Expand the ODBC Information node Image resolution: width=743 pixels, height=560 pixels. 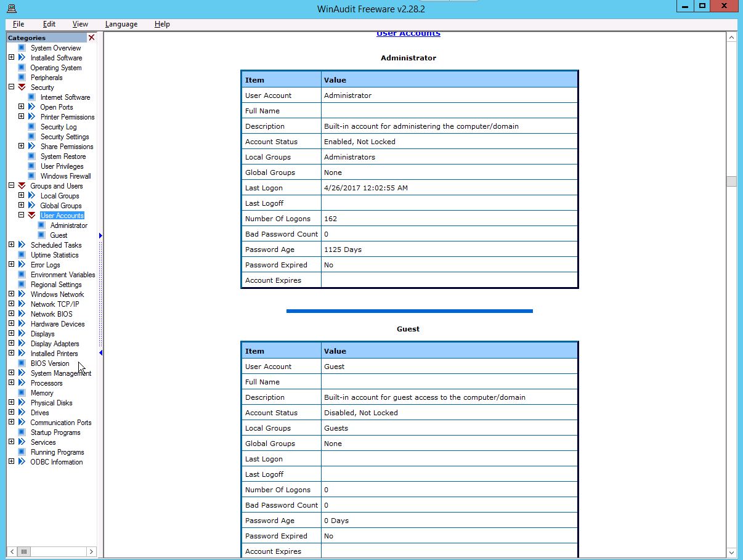point(11,462)
